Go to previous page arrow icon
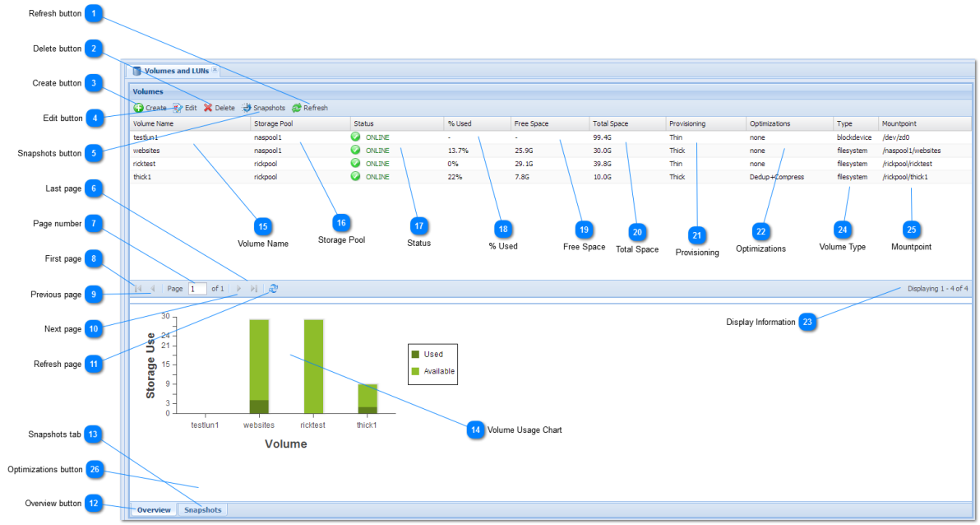Screen dimensions: 980x525 tap(152, 289)
